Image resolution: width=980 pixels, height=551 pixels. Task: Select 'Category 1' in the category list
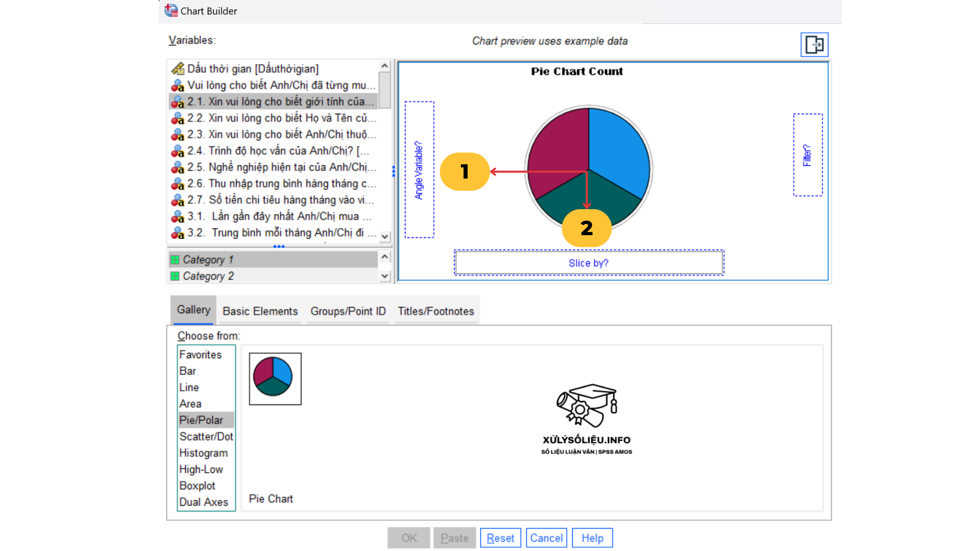click(274, 260)
